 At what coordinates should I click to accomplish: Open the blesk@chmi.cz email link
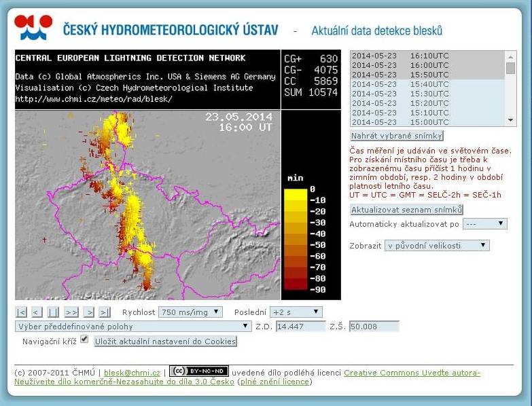tap(132, 373)
